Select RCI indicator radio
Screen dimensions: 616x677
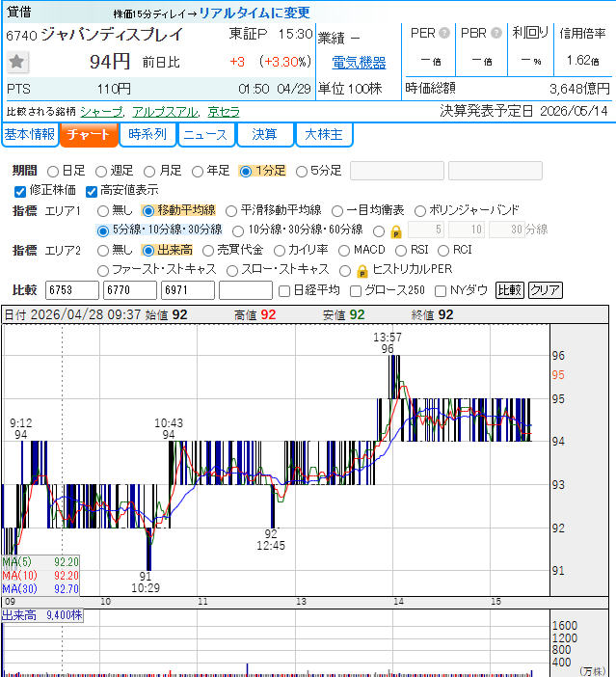443,251
